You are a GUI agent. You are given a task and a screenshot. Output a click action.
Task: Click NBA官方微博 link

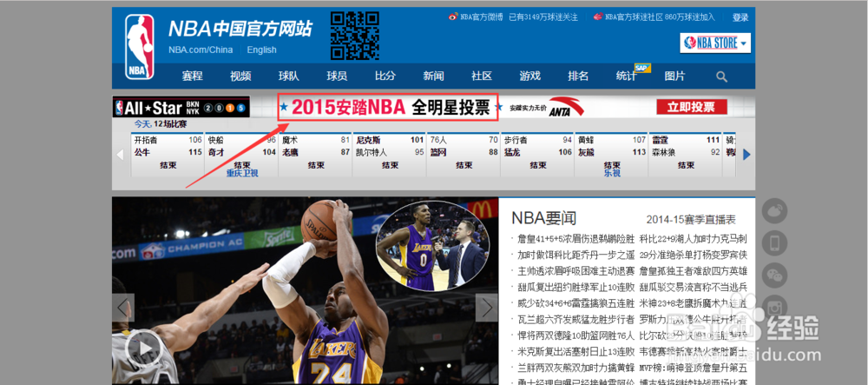[x=481, y=17]
